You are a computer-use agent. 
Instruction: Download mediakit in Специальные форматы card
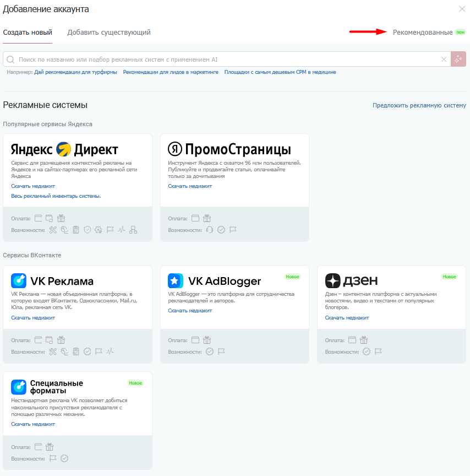33,424
